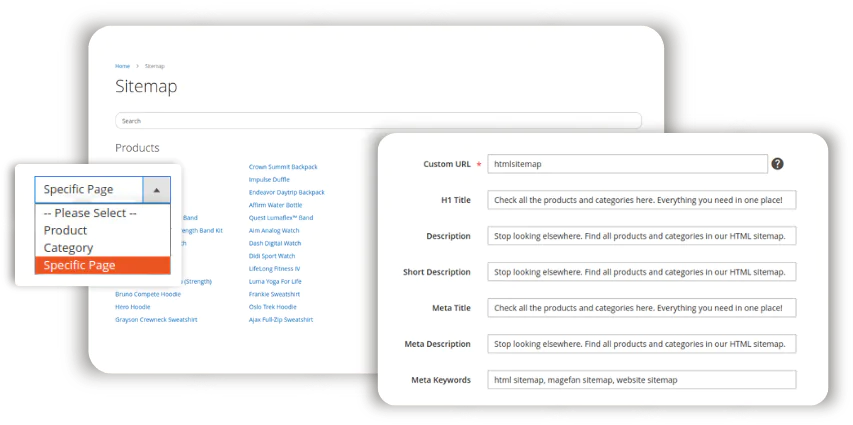
Task: Click the Sitemap page heading
Action: [146, 87]
